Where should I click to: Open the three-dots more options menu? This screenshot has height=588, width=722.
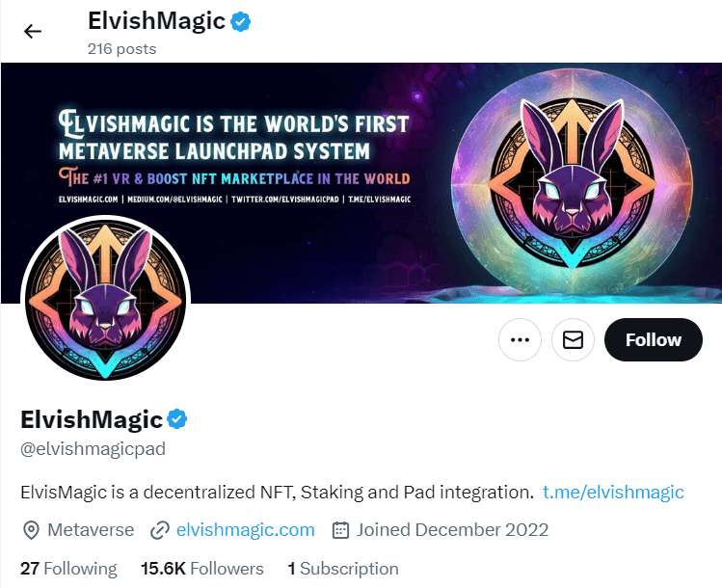[520, 339]
